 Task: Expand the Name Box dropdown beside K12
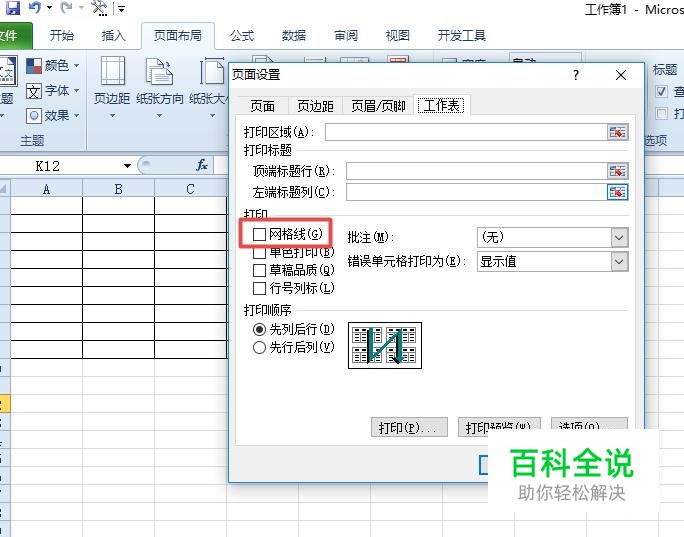pyautogui.click(x=127, y=166)
